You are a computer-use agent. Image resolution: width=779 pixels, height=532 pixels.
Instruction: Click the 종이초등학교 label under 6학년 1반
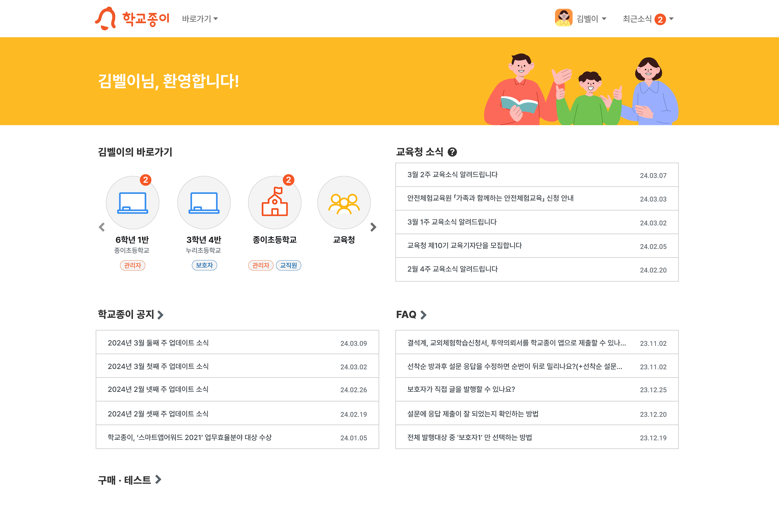(132, 250)
